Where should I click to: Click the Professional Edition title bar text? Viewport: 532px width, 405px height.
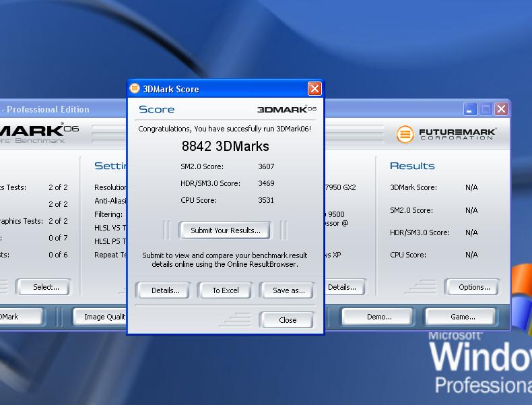48,109
